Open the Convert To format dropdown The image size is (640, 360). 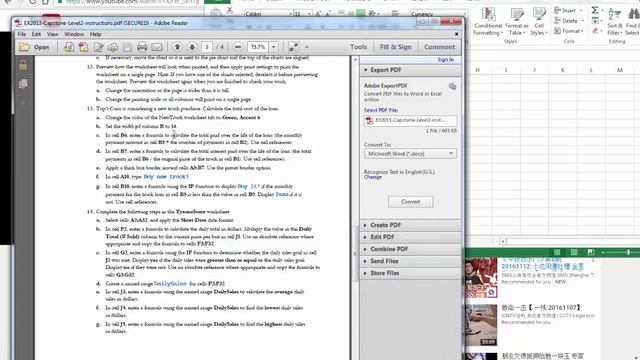pyautogui.click(x=410, y=154)
